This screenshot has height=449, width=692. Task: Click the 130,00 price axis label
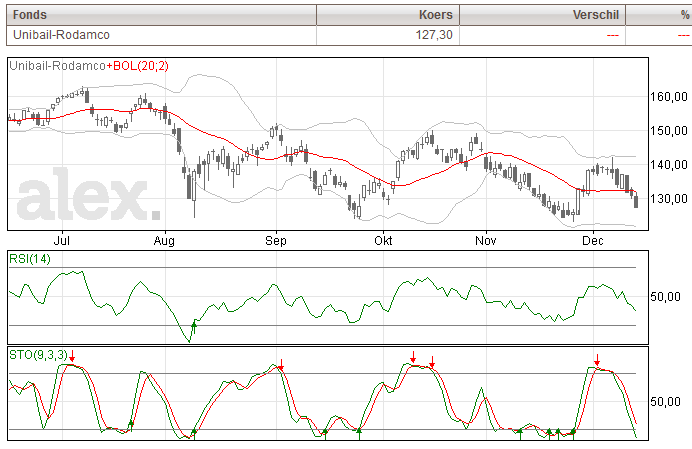669,199
